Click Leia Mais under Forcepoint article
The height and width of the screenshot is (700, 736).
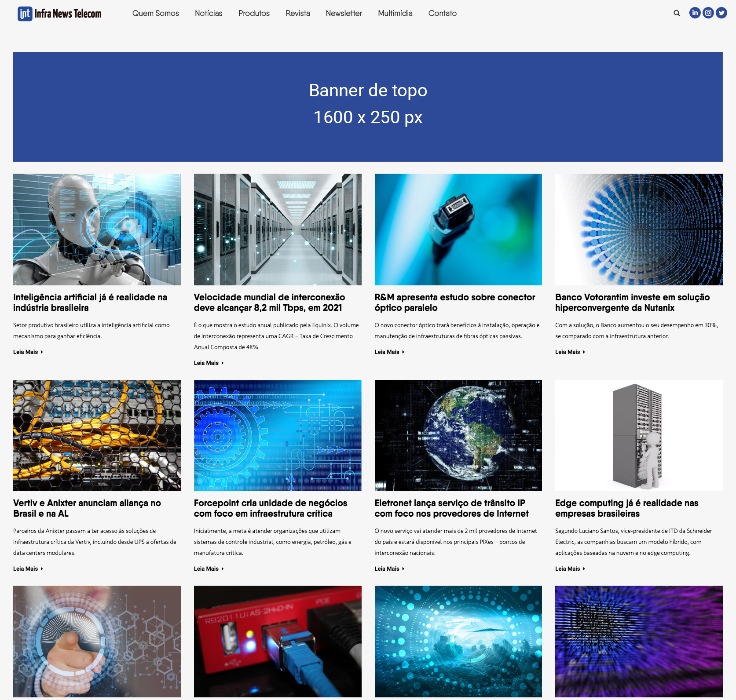coord(209,569)
